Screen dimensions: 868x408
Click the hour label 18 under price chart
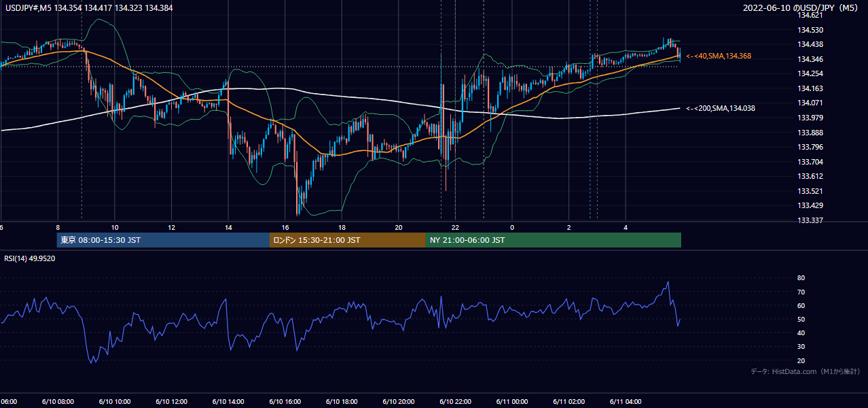[x=342, y=227]
